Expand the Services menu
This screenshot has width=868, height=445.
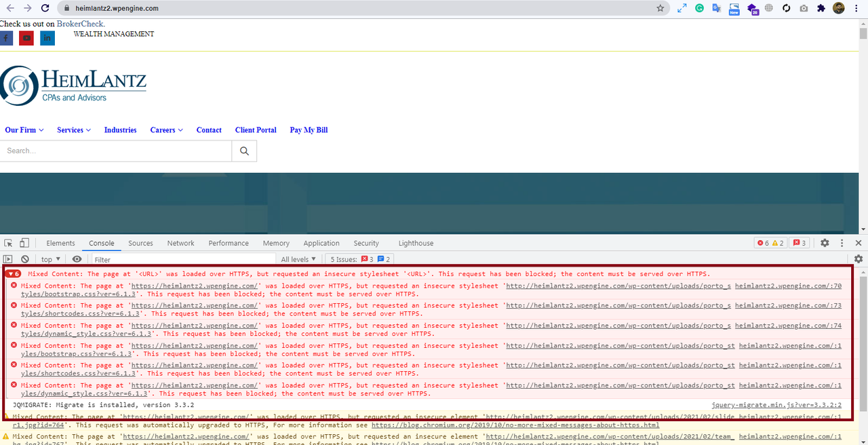(x=74, y=130)
